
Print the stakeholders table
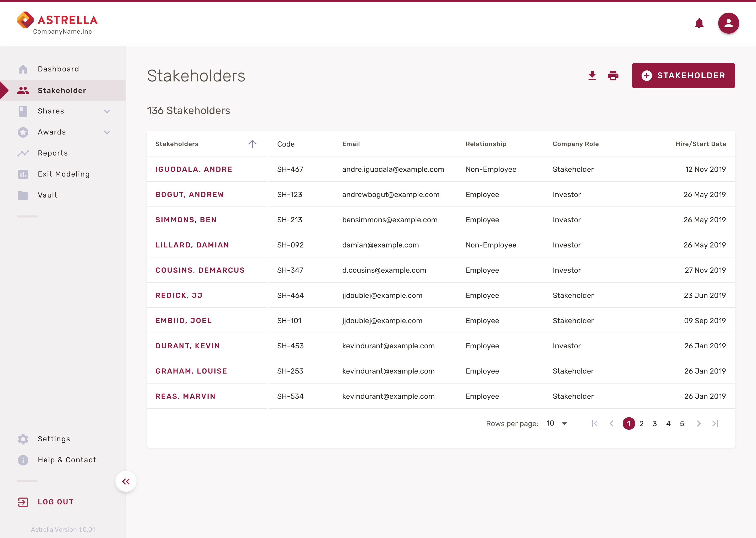(x=613, y=76)
